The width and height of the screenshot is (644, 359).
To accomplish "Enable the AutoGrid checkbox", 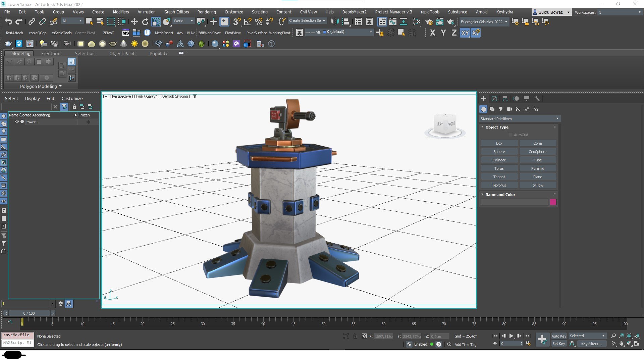I will click(511, 135).
